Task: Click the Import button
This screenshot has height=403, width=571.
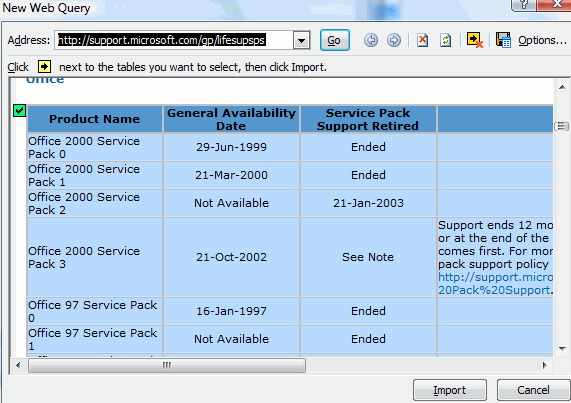Action: point(449,390)
